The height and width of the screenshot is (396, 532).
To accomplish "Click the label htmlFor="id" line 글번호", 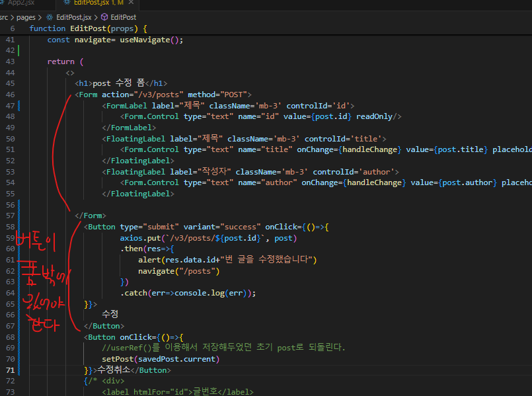I will [178, 391].
